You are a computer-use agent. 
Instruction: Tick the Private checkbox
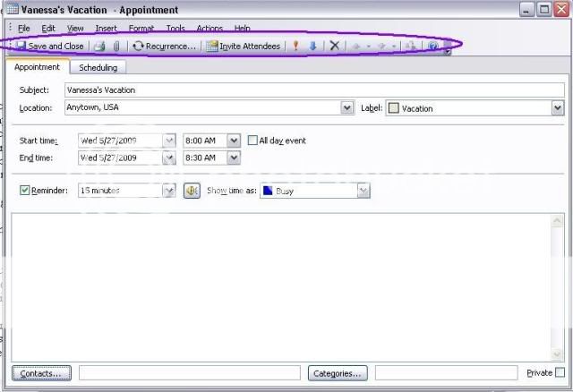(x=560, y=372)
